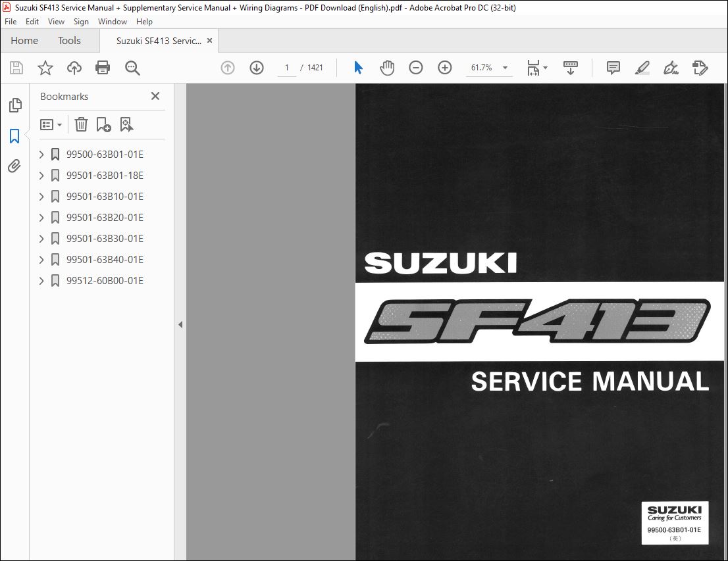Switch to the Tools tab
This screenshot has width=728, height=561.
pos(69,41)
